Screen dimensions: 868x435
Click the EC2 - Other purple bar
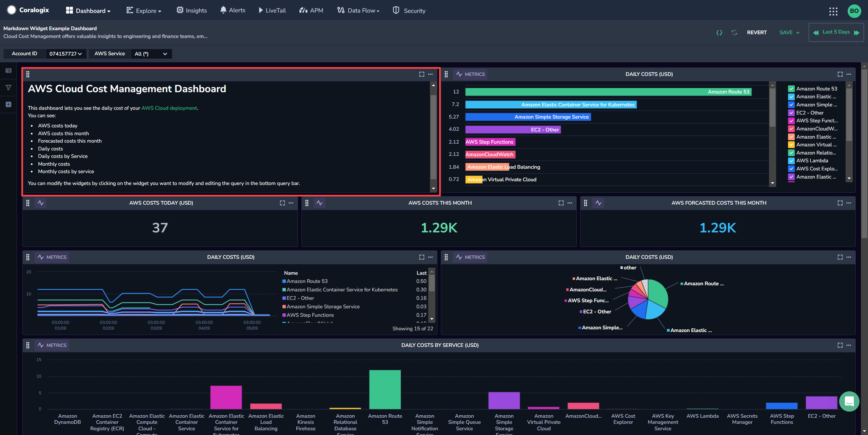pyautogui.click(x=513, y=129)
